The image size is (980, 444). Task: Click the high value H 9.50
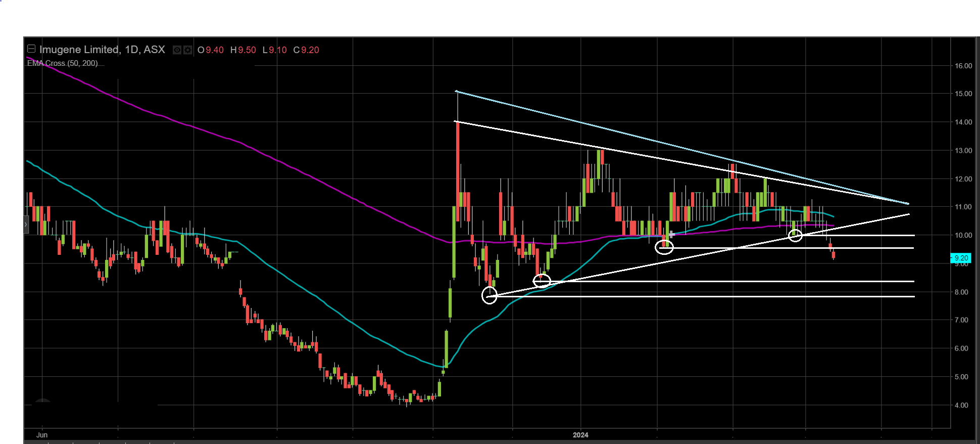coord(243,50)
